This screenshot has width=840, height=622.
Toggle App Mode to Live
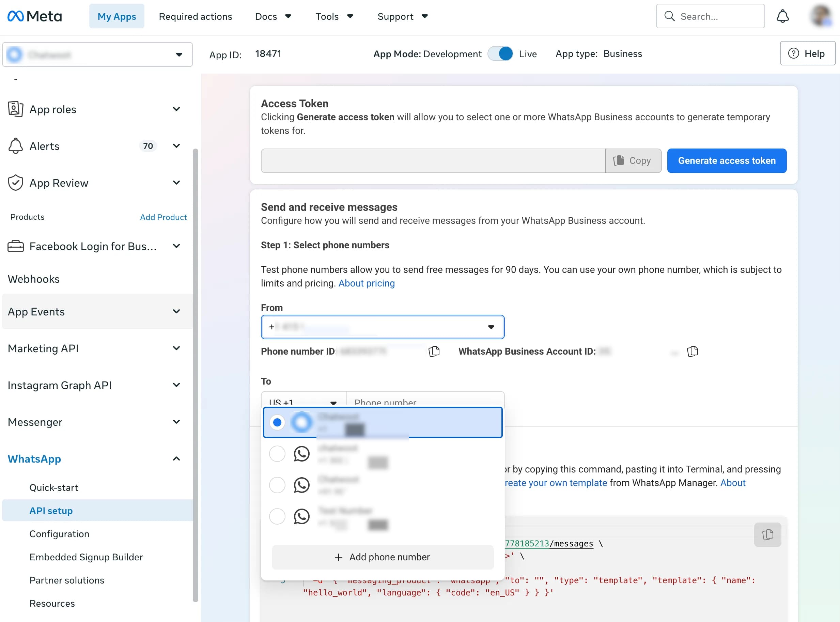point(500,53)
